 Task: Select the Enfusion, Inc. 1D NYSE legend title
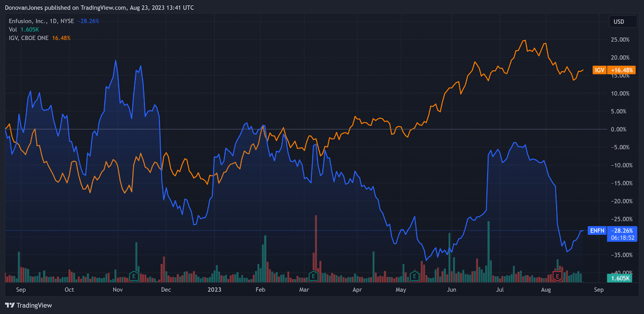click(41, 22)
